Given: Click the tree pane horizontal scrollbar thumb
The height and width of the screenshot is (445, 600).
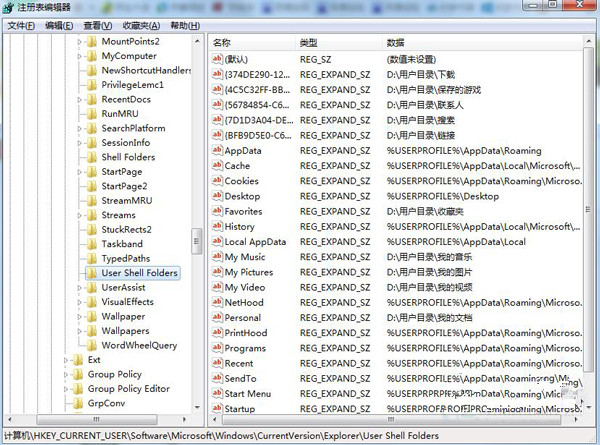Looking at the screenshot, I should click(96, 419).
